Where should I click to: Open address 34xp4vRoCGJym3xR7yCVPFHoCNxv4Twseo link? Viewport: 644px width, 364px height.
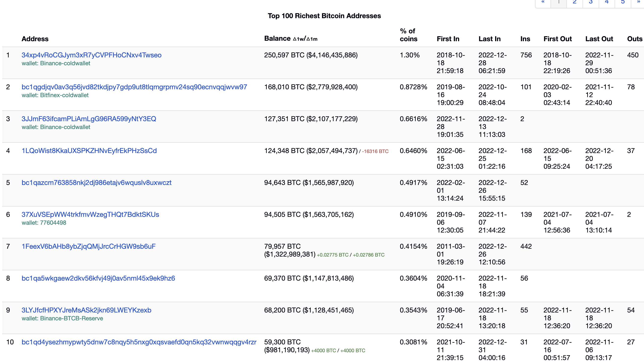tap(91, 55)
